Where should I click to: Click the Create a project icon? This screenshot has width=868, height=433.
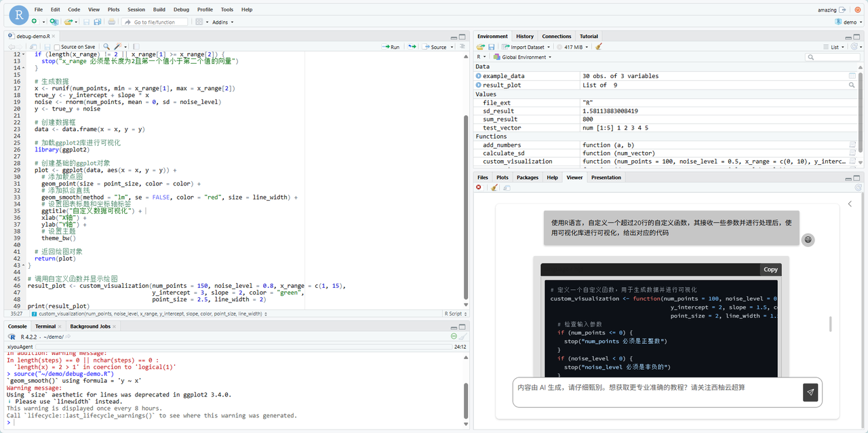54,22
